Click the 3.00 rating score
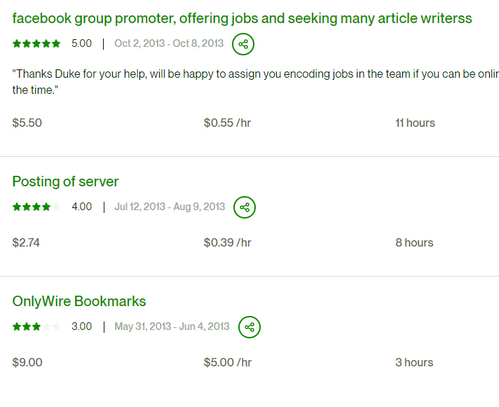499x407 pixels. [82, 326]
